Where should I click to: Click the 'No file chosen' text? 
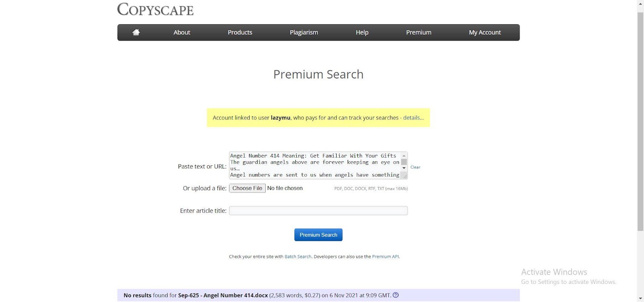285,188
